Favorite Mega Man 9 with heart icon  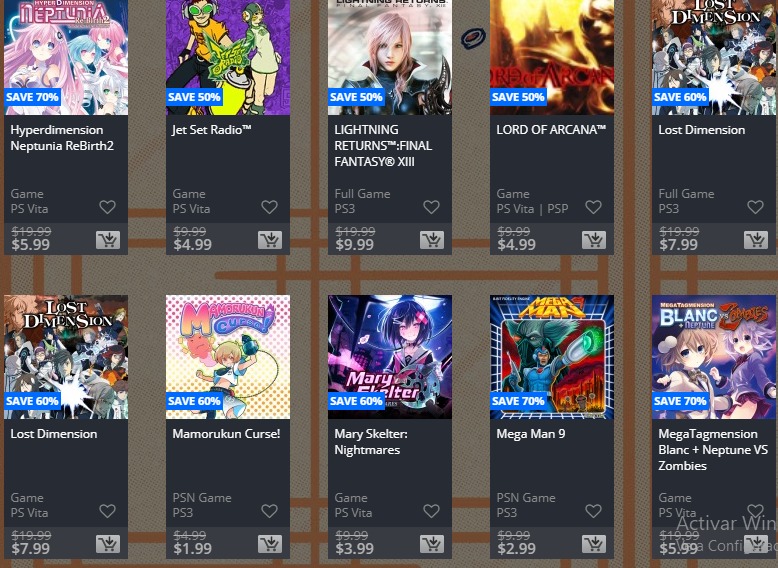tap(593, 511)
